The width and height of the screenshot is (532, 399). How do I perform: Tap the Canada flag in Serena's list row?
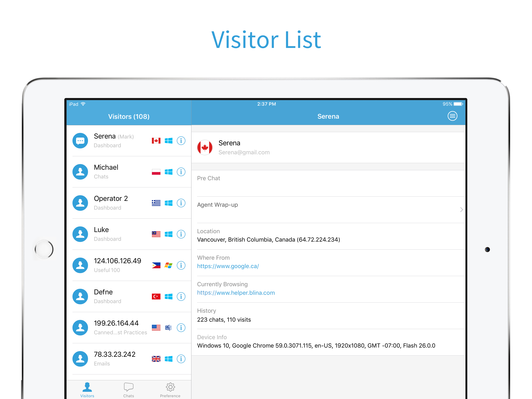[x=156, y=140]
